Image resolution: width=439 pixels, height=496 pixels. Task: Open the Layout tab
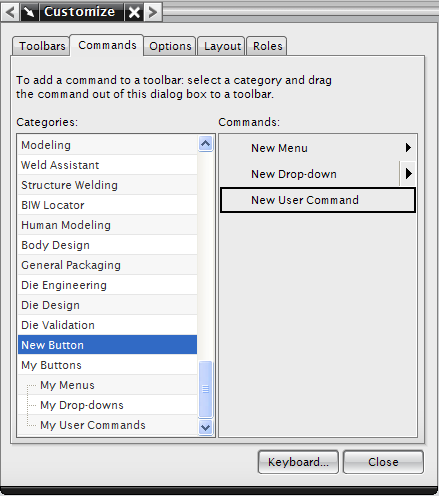point(222,46)
